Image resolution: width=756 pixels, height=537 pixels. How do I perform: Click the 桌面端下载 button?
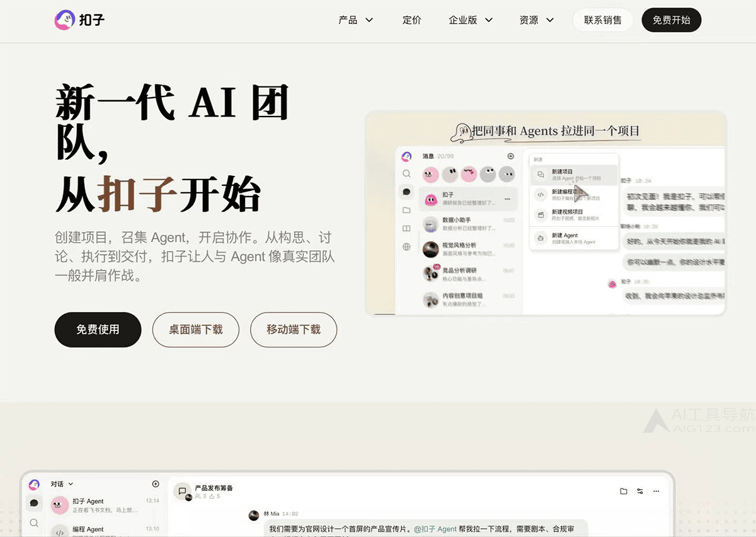coord(195,330)
